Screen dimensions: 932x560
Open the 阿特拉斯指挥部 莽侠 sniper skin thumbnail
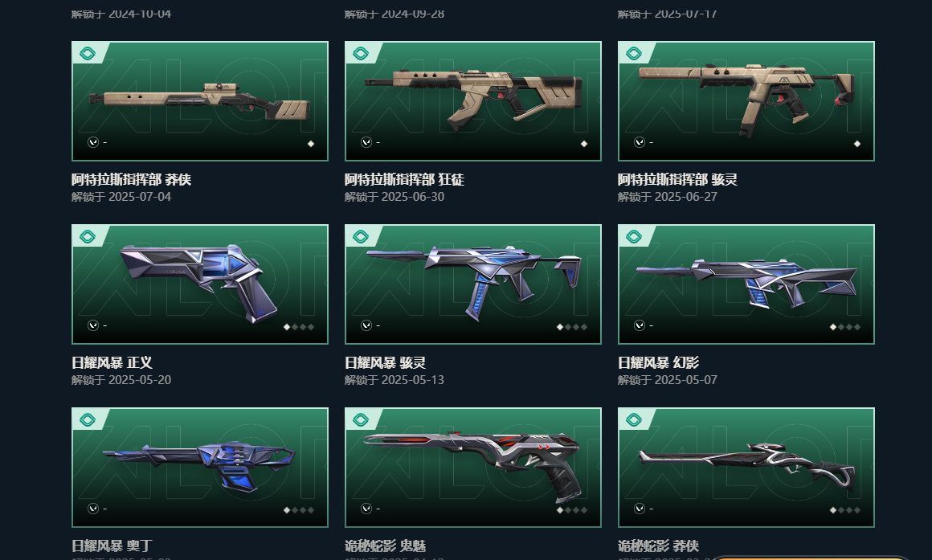(x=200, y=101)
